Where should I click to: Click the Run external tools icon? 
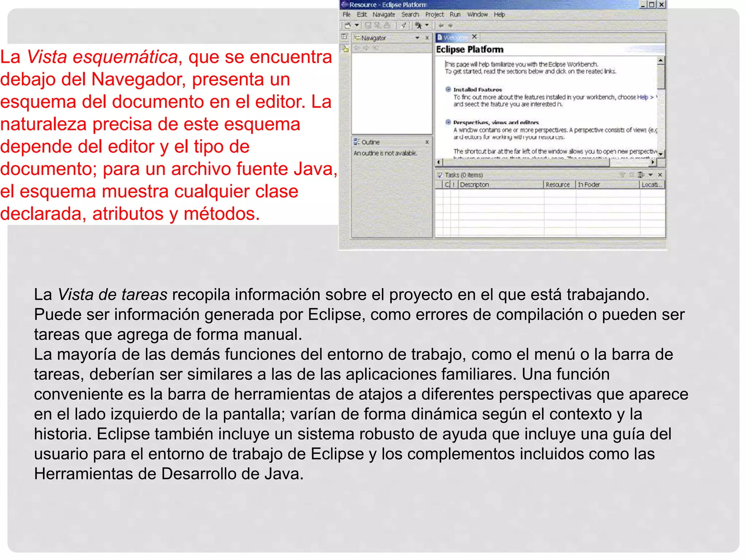419,26
